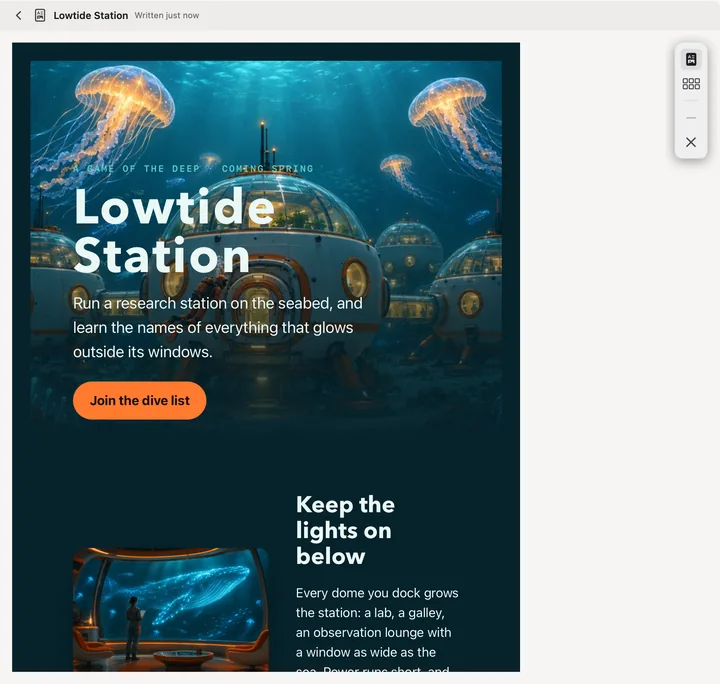Click the 'A GAME OF THE DEEP · COMING SPRING' tagline
The height and width of the screenshot is (684, 720).
pyautogui.click(x=193, y=168)
